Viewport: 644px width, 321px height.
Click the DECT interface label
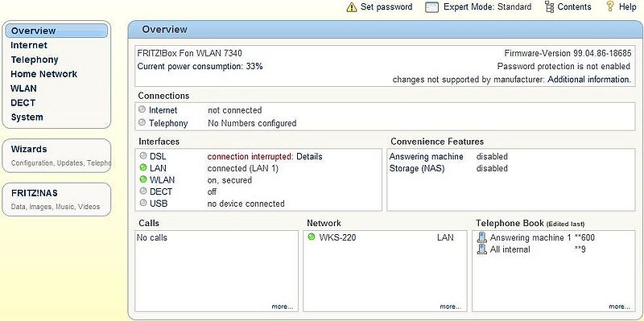(161, 191)
